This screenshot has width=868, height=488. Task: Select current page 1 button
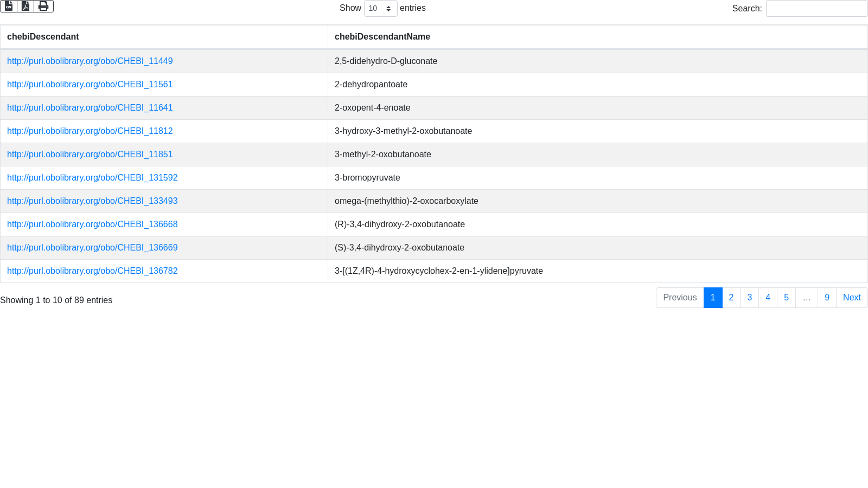tap(713, 298)
